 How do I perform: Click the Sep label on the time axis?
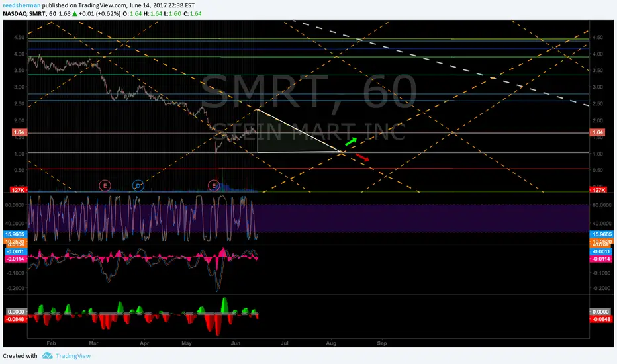(382, 343)
